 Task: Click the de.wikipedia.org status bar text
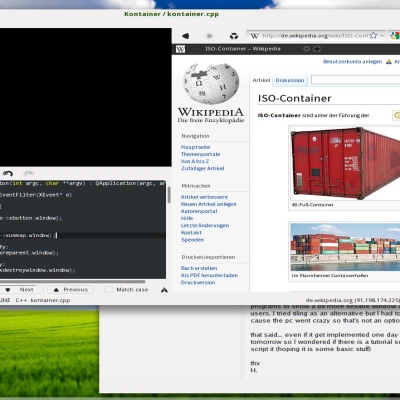coord(353,300)
